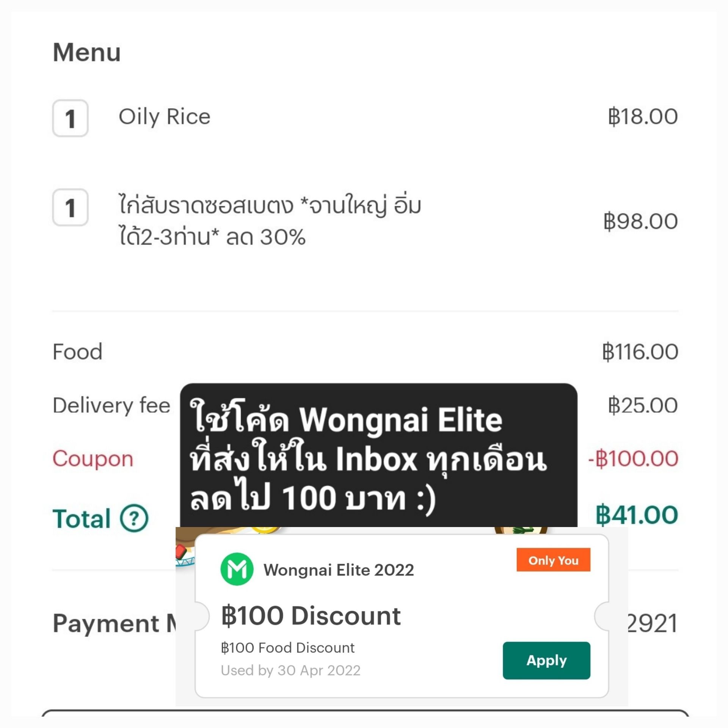
Task: Tap the Thai chicken dish quantity box
Action: [x=70, y=207]
